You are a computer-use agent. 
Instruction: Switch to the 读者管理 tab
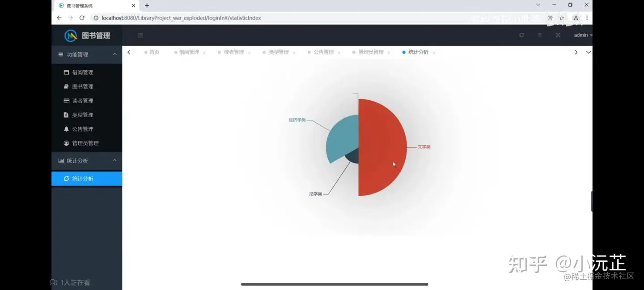coord(234,52)
